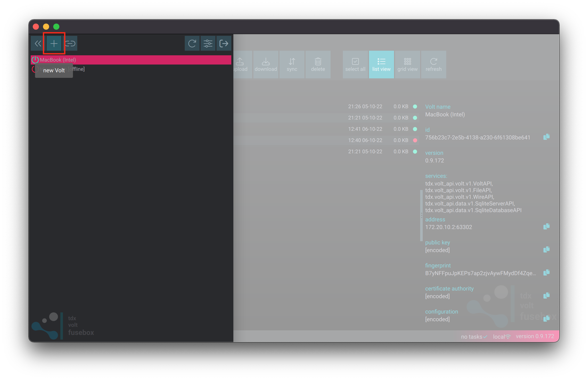Image resolution: width=588 pixels, height=380 pixels.
Task: Click the logout exit arrow icon
Action: tap(224, 44)
